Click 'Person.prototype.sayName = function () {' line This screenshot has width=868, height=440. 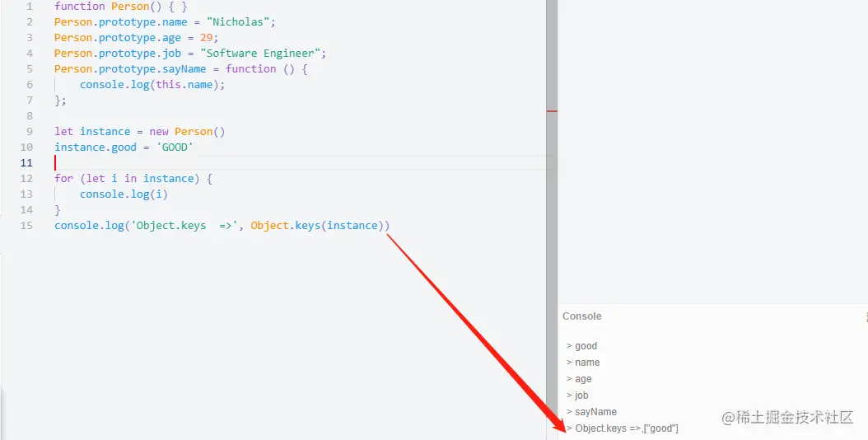(x=180, y=68)
